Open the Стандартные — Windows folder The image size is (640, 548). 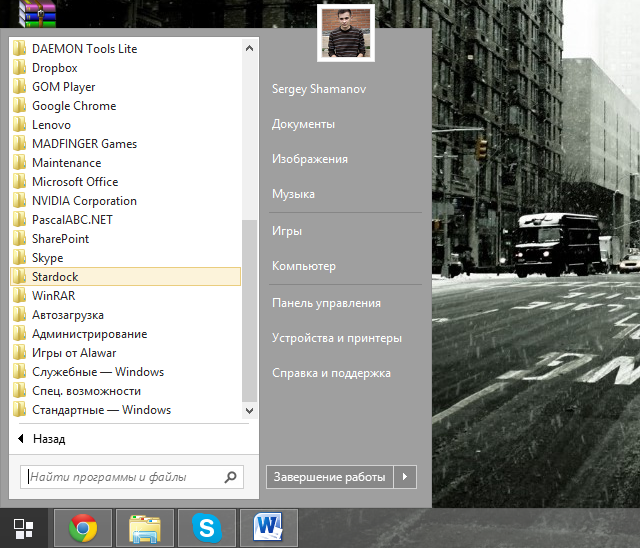pyautogui.click(x=125, y=410)
